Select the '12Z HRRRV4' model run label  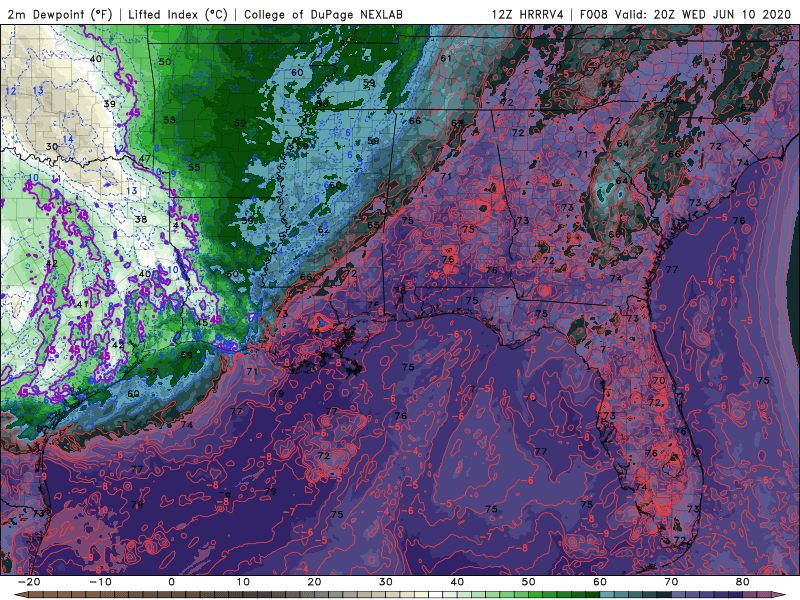[x=528, y=14]
